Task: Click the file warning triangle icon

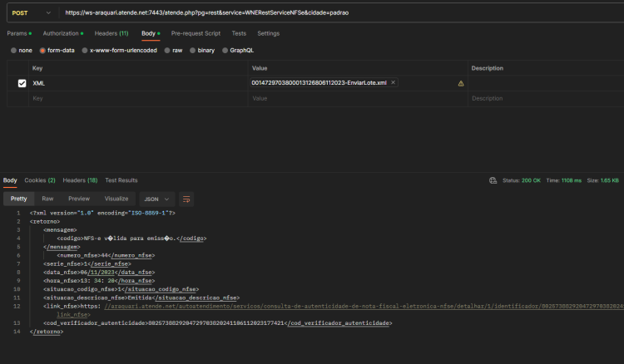Action: [461, 83]
